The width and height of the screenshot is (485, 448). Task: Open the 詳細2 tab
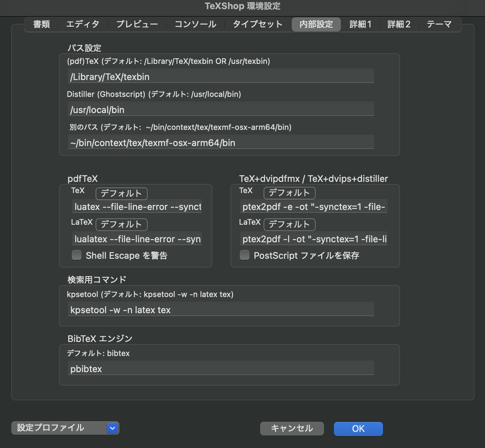click(x=399, y=24)
